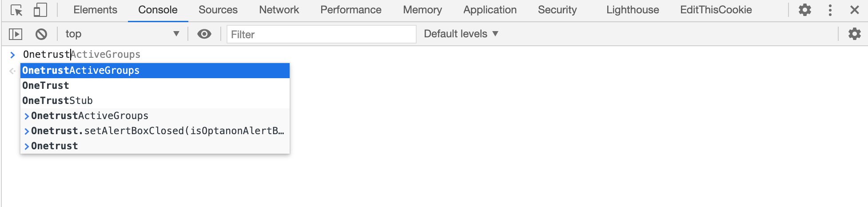The image size is (868, 207).
Task: Toggle the device toolbar icon
Action: click(40, 10)
